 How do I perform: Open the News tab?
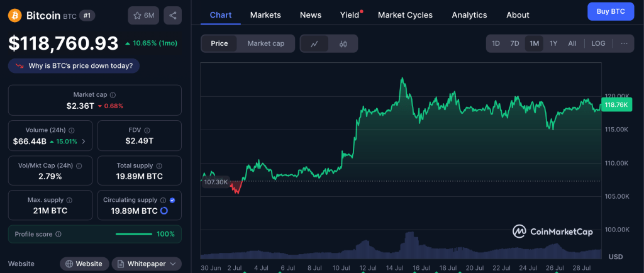(x=311, y=15)
